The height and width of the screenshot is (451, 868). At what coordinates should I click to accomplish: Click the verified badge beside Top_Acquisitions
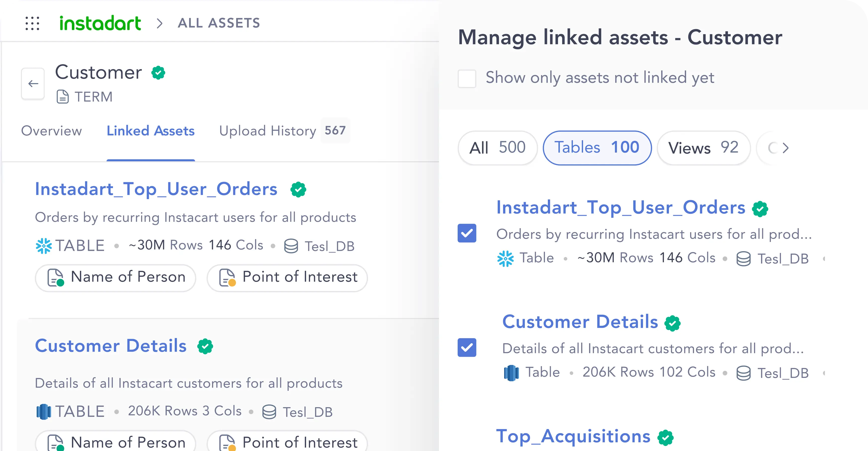point(665,438)
